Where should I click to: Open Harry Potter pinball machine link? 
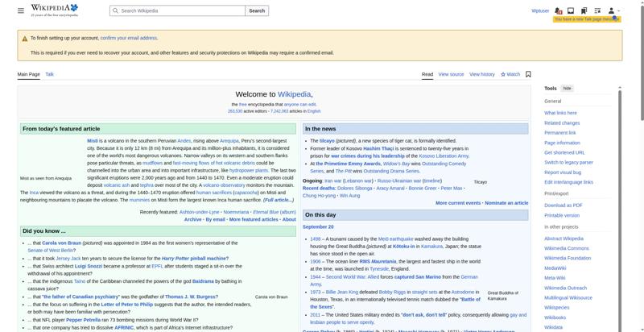coord(195,259)
